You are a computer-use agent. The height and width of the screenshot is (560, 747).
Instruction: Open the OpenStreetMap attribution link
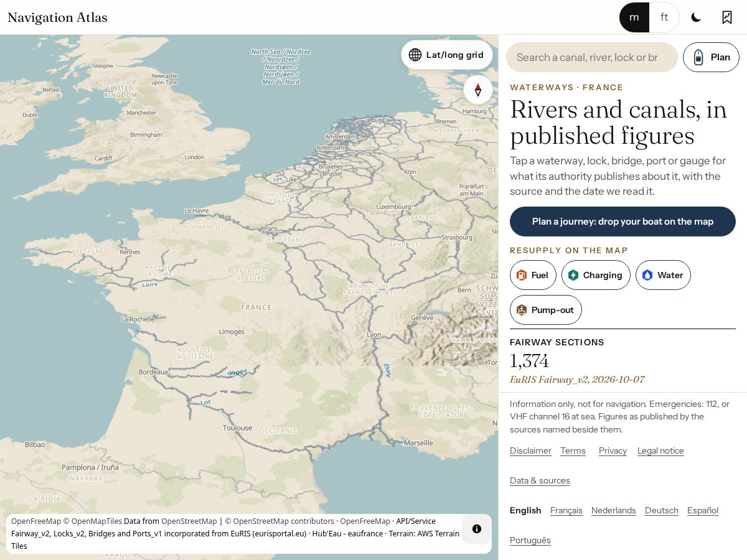[189, 521]
